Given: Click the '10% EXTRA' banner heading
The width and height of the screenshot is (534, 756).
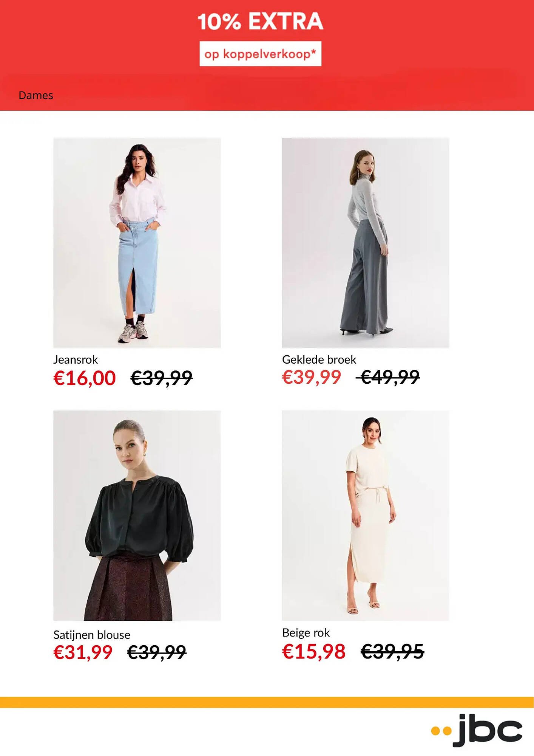Looking at the screenshot, I should 260,21.
